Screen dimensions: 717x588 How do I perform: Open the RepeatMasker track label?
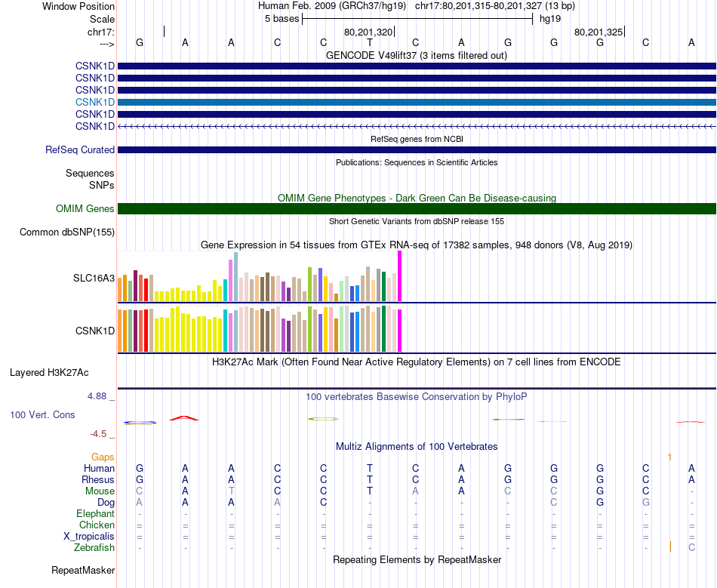coord(83,570)
